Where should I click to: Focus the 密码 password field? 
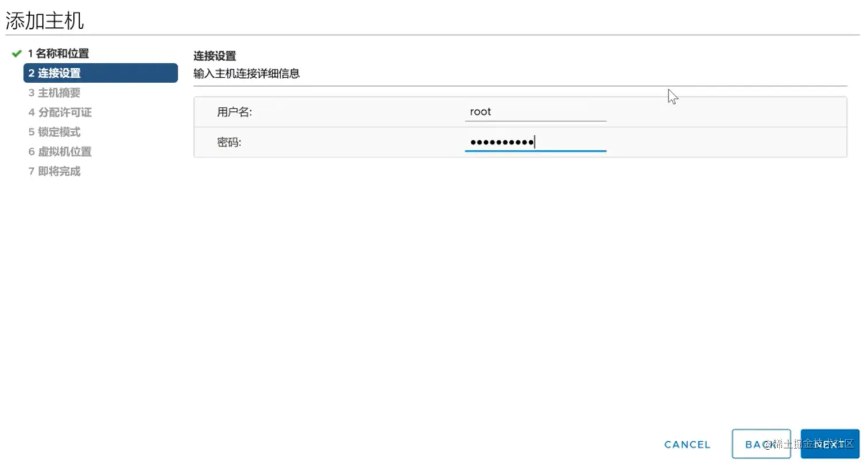pos(536,142)
